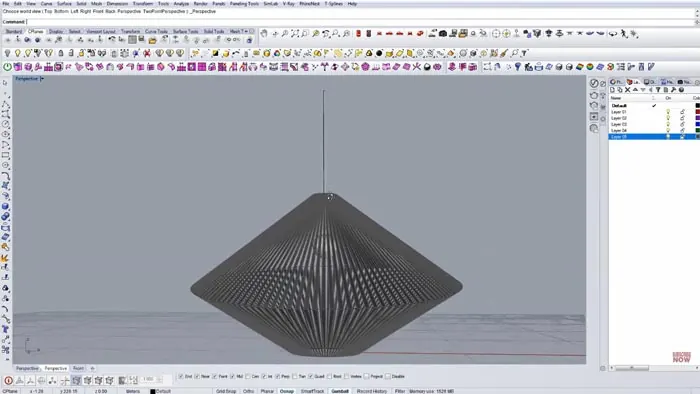Create new layer in Layers panel

tap(612, 90)
